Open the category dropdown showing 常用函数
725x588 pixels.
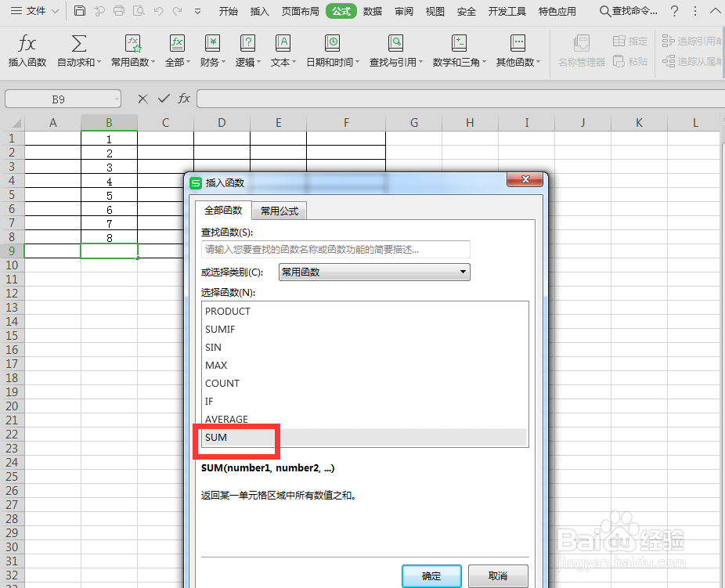(x=374, y=272)
